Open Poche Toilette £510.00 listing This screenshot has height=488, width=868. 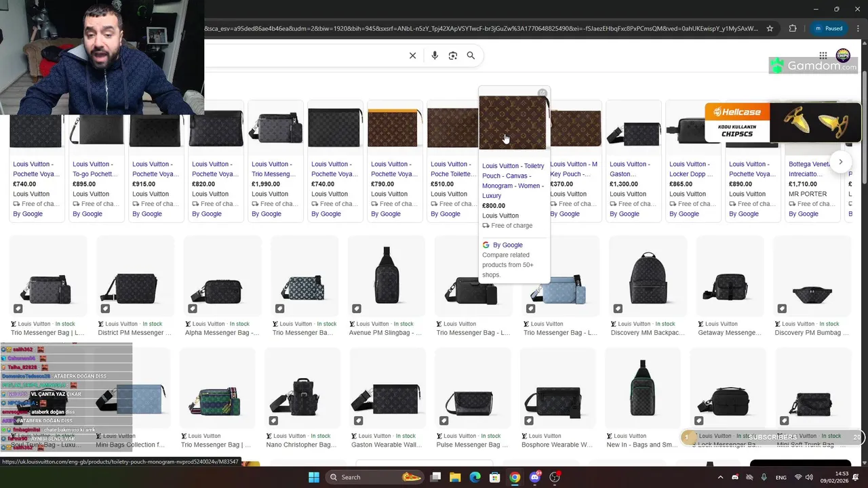[453, 161]
